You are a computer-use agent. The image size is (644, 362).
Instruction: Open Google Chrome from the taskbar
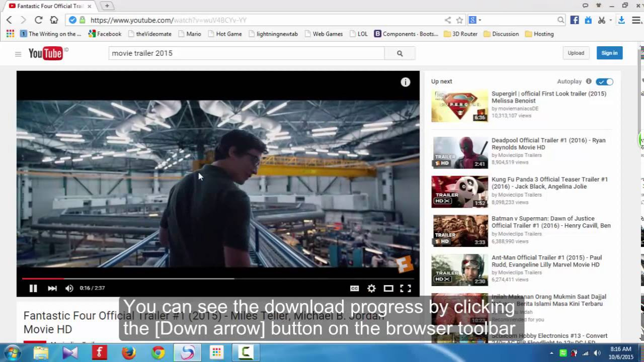[158, 352]
